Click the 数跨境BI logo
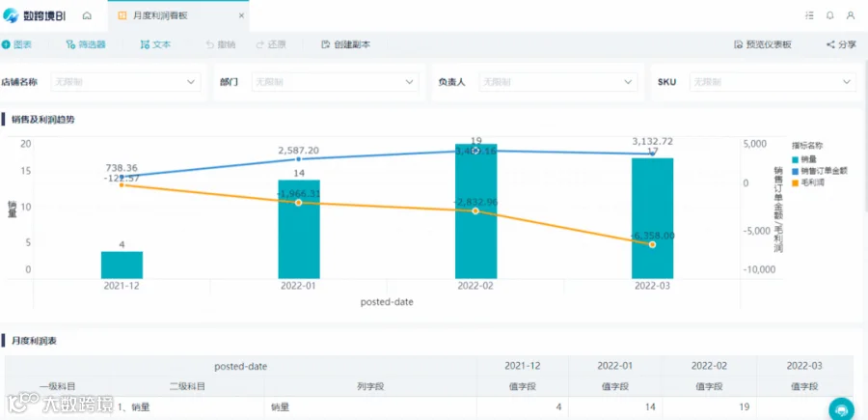This screenshot has width=868, height=420. point(35,16)
